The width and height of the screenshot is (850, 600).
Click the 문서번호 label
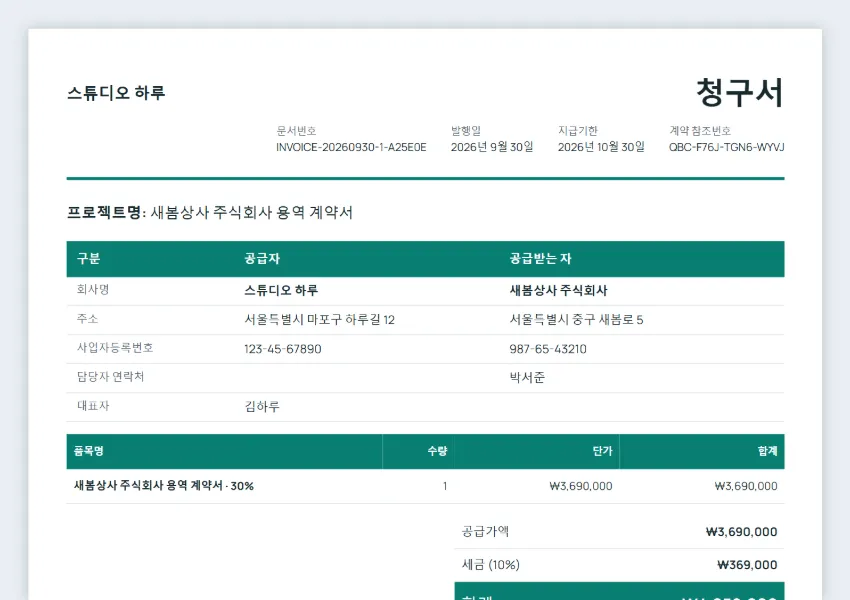[296, 131]
